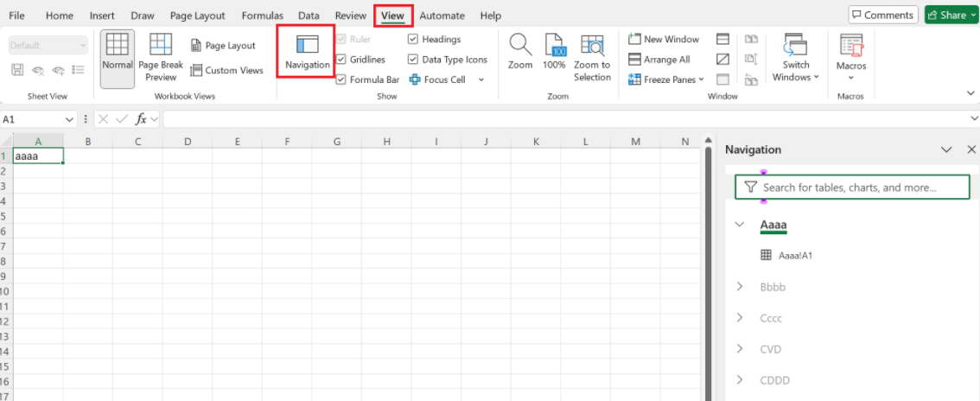Reset zoom to 100%
This screenshot has height=401, width=980.
[x=554, y=51]
